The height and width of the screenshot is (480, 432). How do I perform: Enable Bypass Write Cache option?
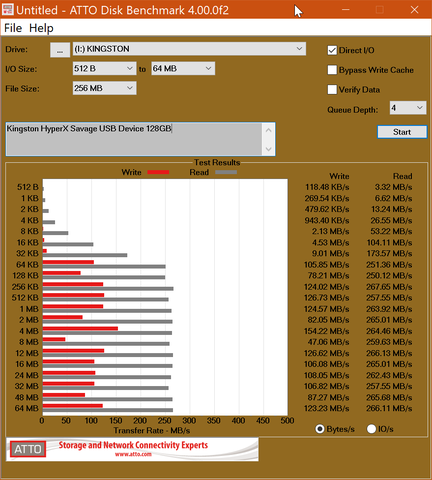332,70
